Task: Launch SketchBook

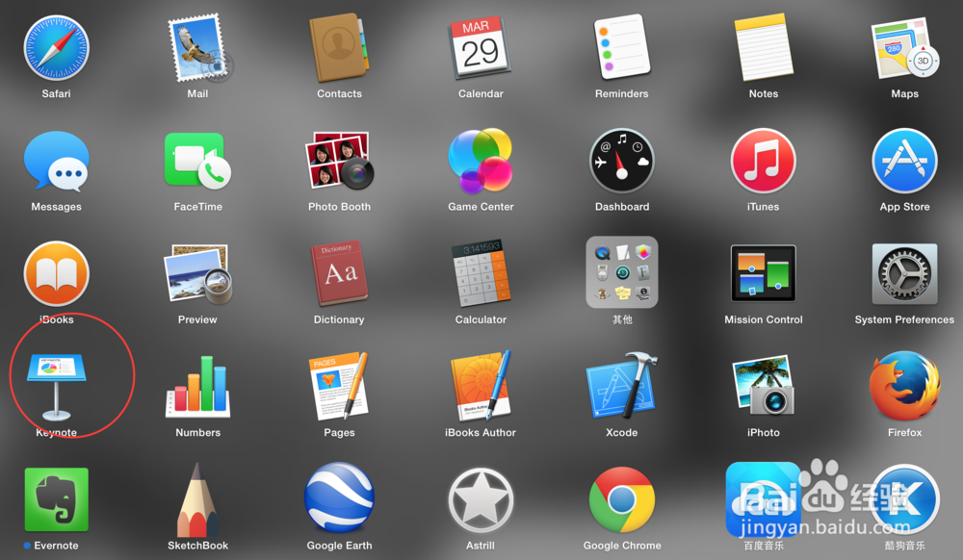Action: [x=197, y=499]
